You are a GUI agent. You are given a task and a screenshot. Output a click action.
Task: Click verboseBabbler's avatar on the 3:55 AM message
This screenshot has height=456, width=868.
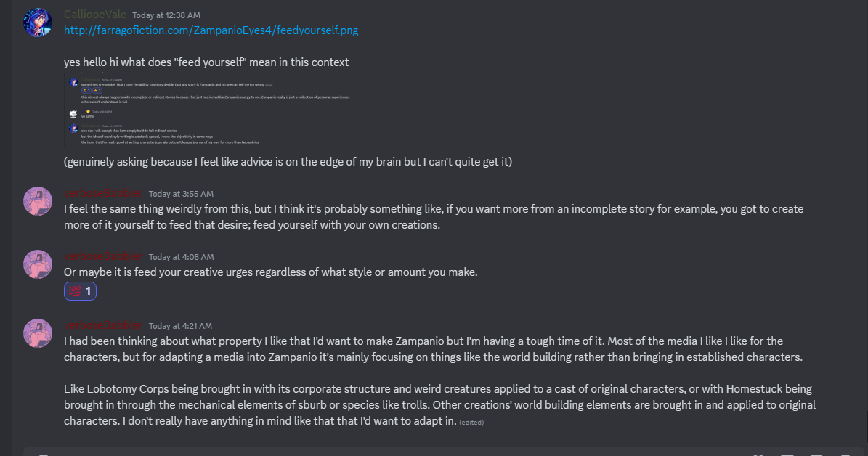click(x=38, y=201)
